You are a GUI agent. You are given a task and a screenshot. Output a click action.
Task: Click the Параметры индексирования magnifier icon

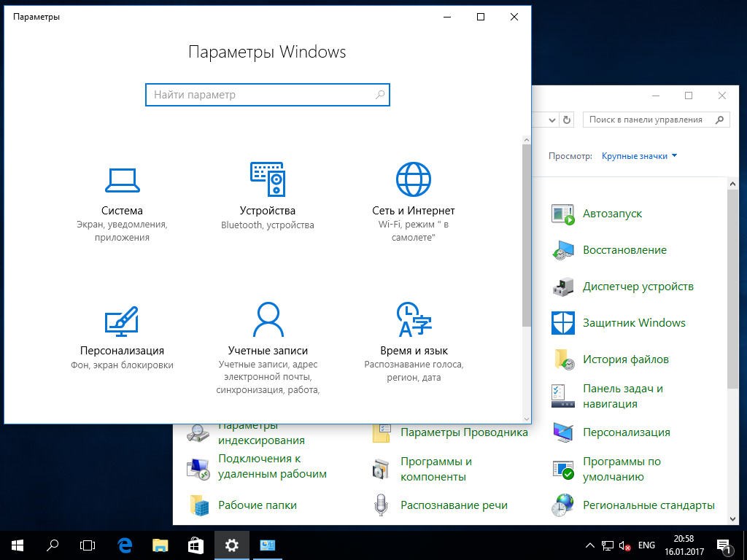(x=197, y=432)
